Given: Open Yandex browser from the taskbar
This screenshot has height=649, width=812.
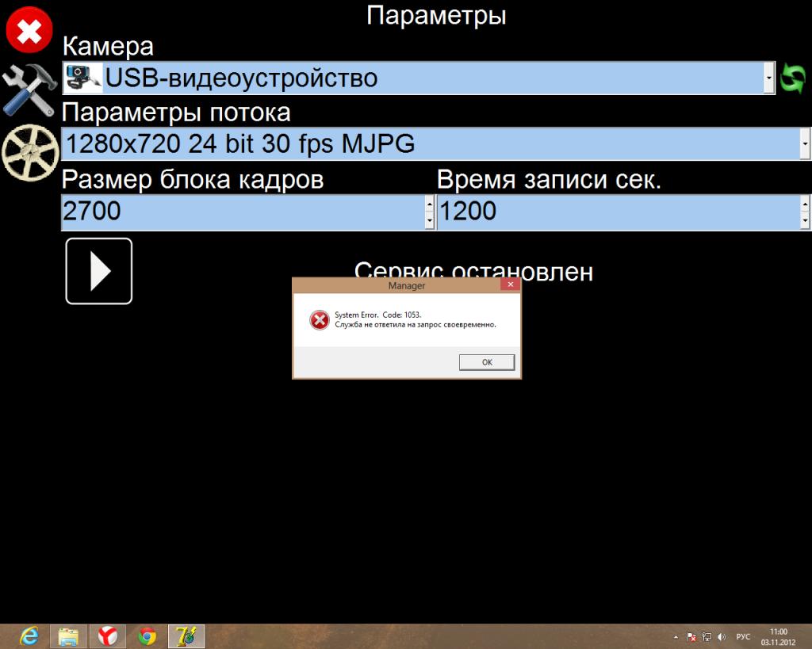Looking at the screenshot, I should click(x=108, y=636).
